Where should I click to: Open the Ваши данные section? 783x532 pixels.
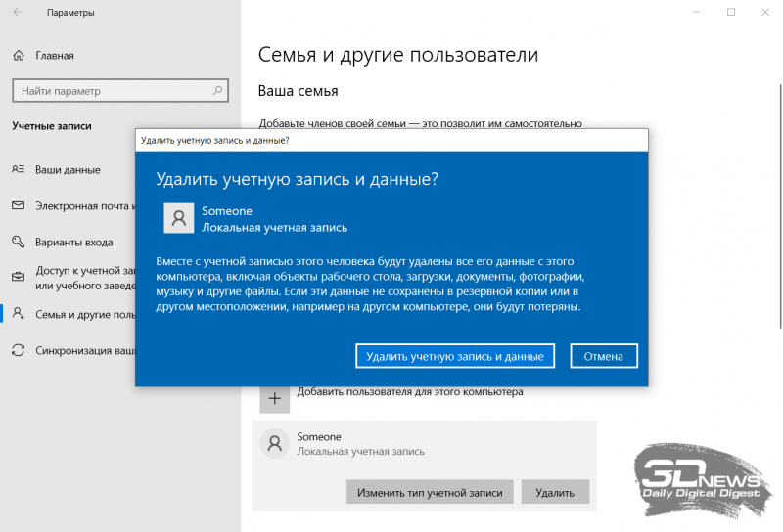68,169
